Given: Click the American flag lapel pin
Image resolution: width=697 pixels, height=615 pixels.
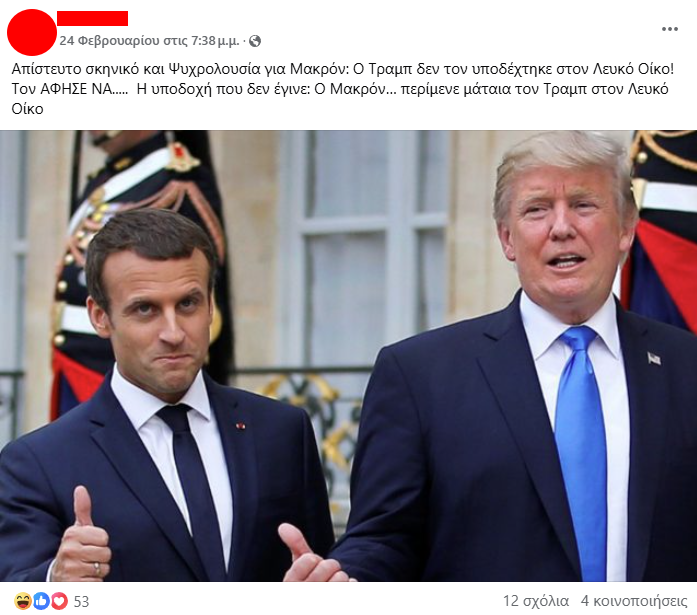Looking at the screenshot, I should click(x=654, y=358).
